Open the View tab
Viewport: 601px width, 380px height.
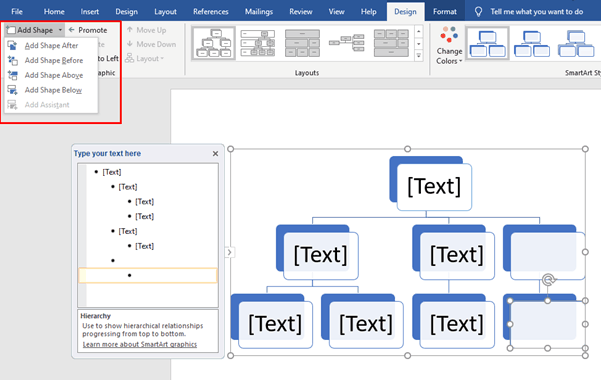pos(336,12)
